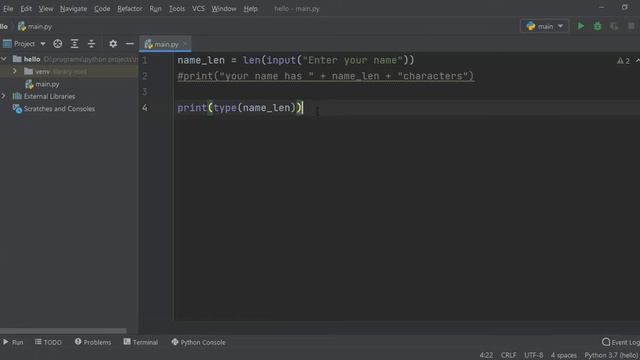Click line number 2 in gutter
Viewport: 640px width, 360px height.
click(x=144, y=76)
